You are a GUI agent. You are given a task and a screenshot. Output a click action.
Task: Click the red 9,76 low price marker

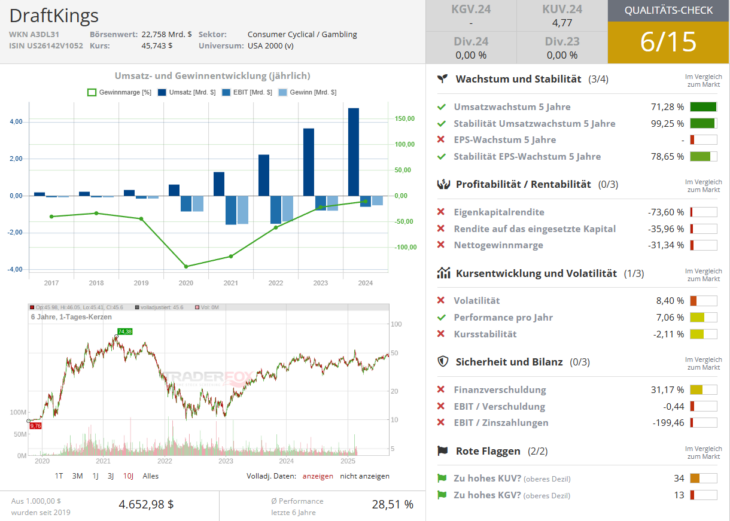[x=35, y=426]
